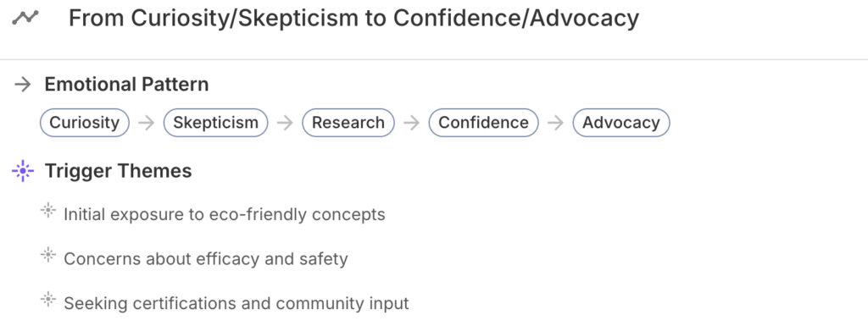Click Initial exposure to eco-friendly concepts
This screenshot has height=326, width=868.
(224, 214)
